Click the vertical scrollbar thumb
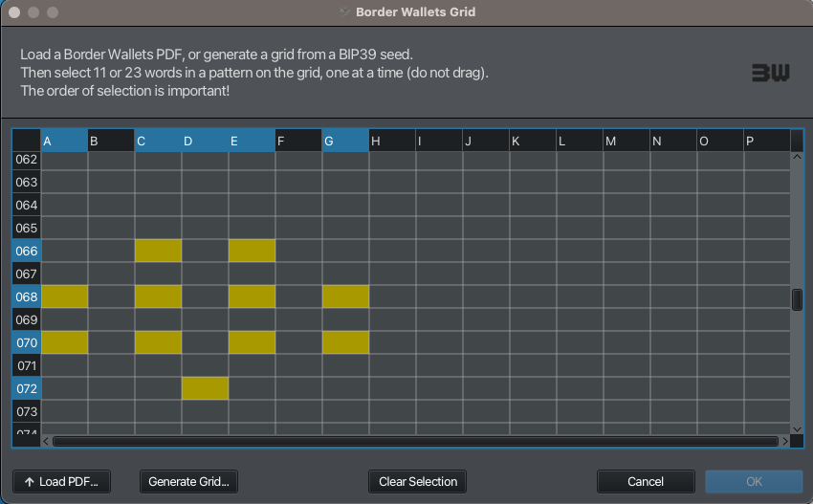This screenshot has width=813, height=504. click(797, 299)
